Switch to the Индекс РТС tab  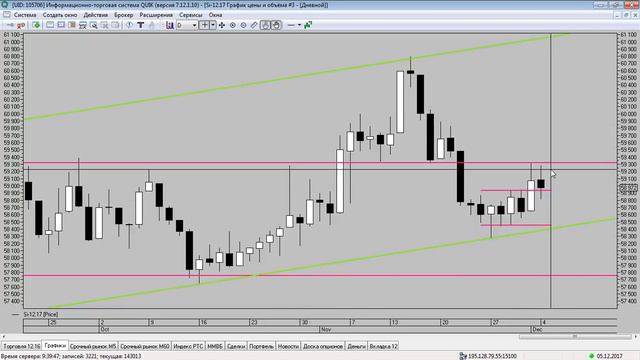(x=188, y=346)
